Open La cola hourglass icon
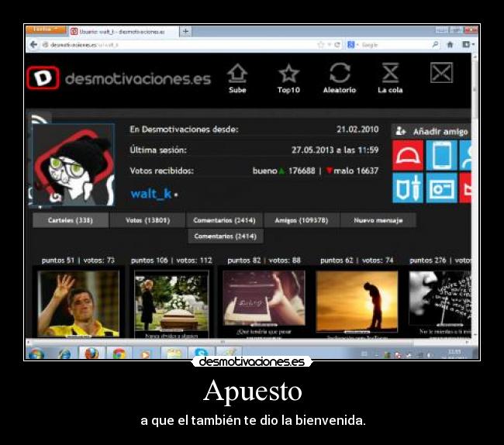 coord(390,73)
